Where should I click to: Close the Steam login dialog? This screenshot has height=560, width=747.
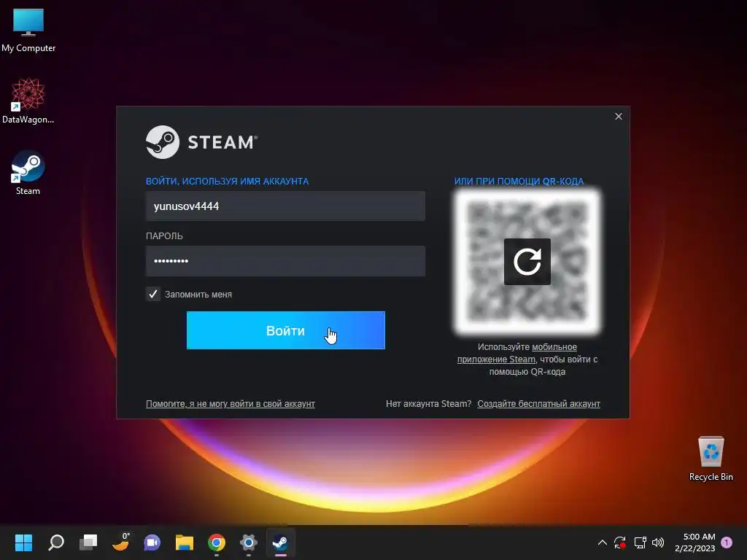click(619, 116)
